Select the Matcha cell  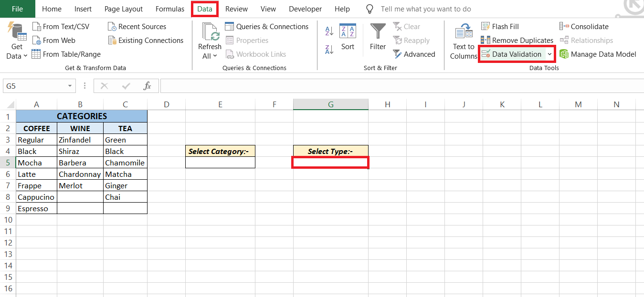pos(125,174)
